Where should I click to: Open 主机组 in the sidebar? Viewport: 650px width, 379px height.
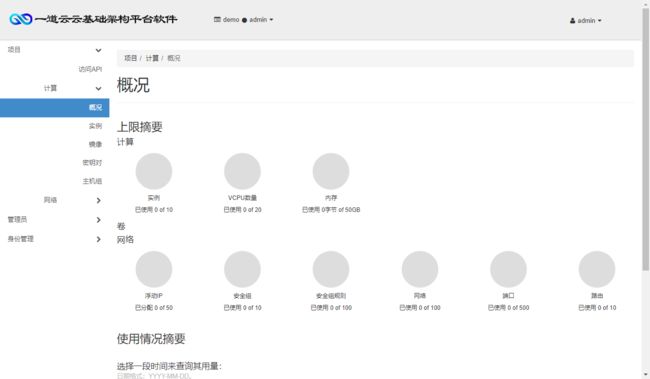coord(92,181)
